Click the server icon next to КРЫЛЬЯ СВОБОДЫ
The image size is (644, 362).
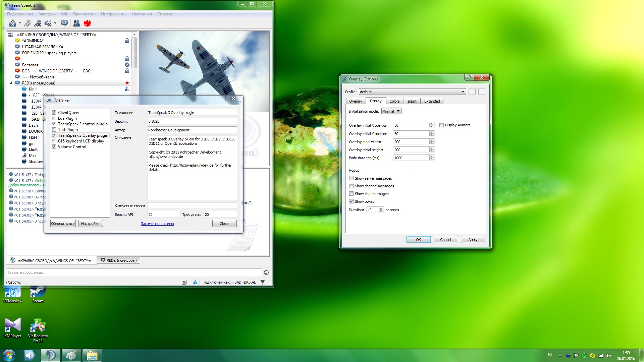coord(11,35)
